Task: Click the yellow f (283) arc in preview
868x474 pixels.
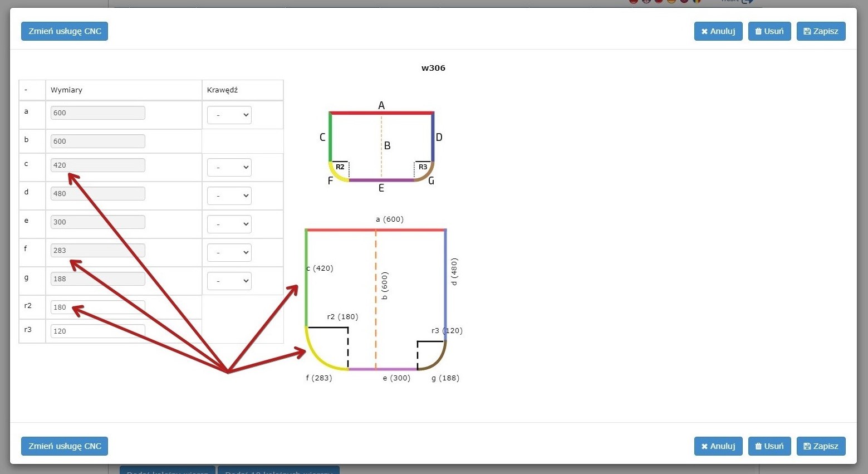Action: (x=318, y=356)
